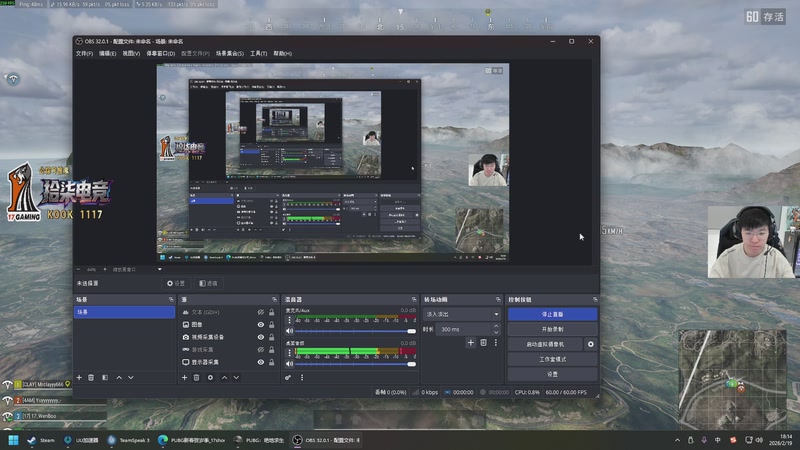Increase the transition duration with the up arrow

tap(496, 327)
